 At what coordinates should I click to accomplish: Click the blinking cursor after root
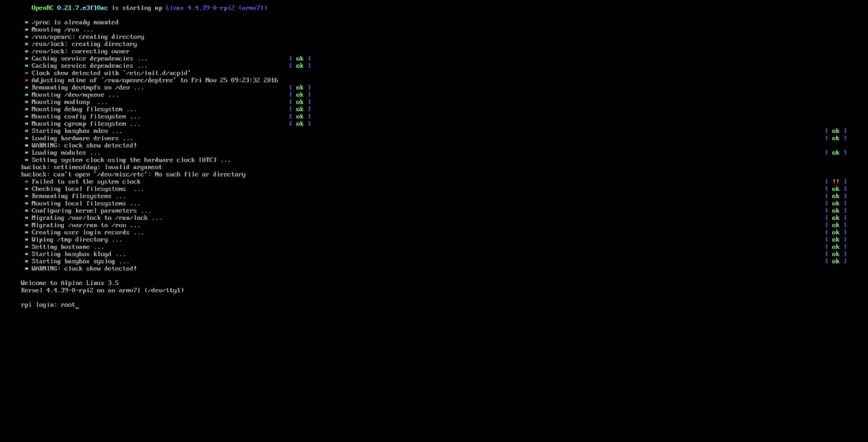78,306
